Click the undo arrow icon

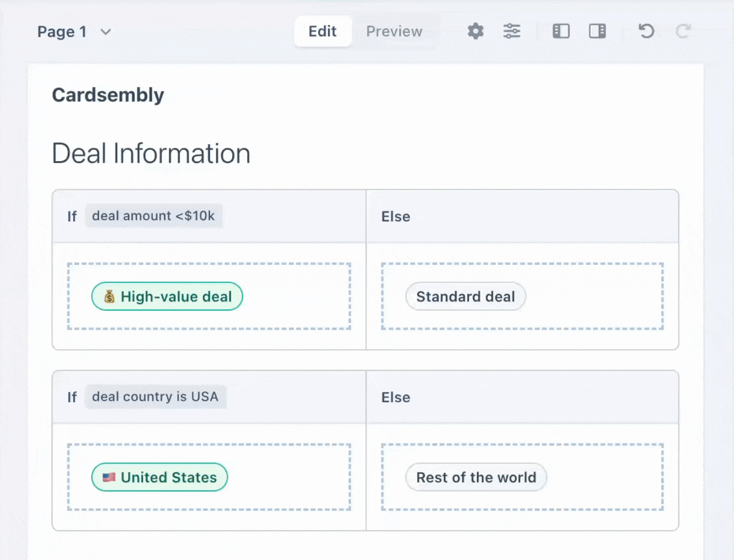646,31
